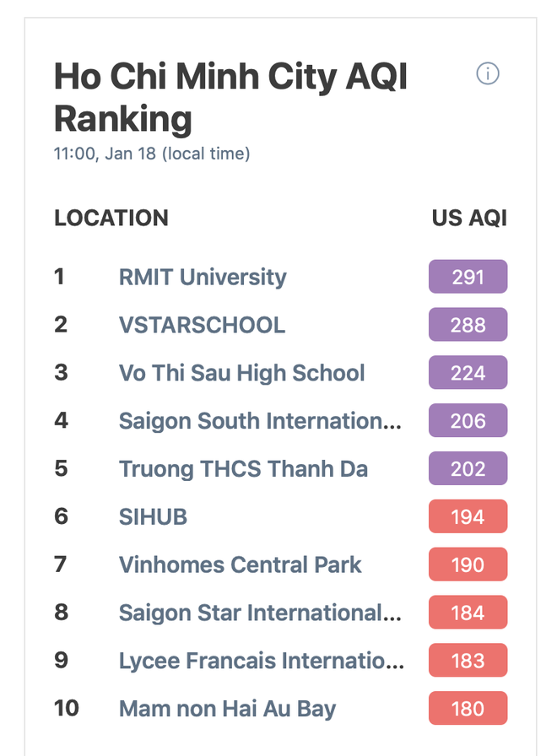
Task: Click the red 194 AQI badge
Action: 468,517
